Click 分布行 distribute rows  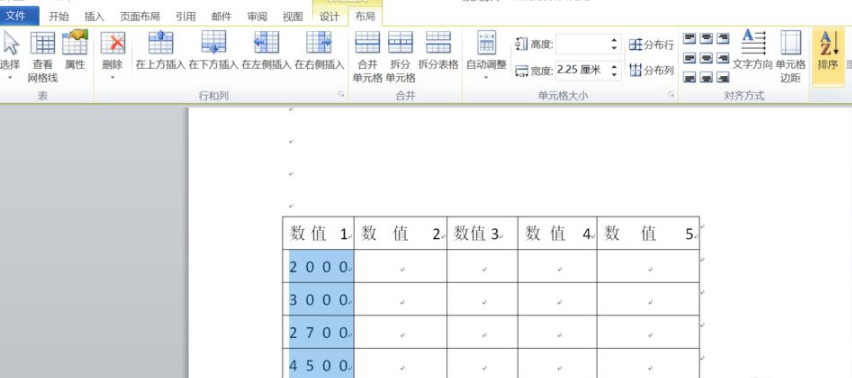[x=651, y=45]
